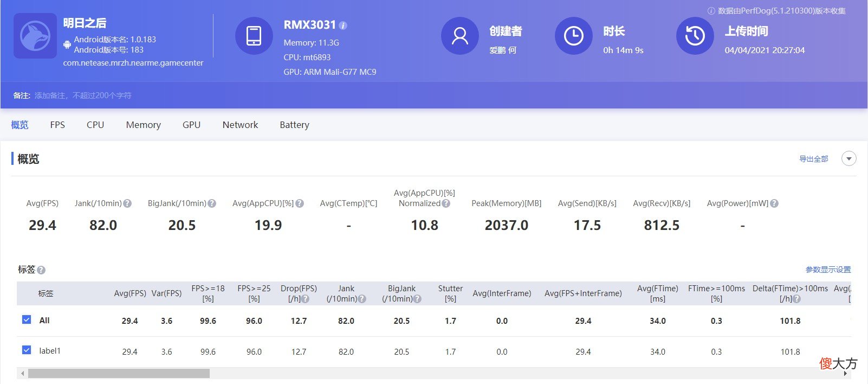Click the scrollbar left arrow
The height and width of the screenshot is (384, 868).
point(22,373)
